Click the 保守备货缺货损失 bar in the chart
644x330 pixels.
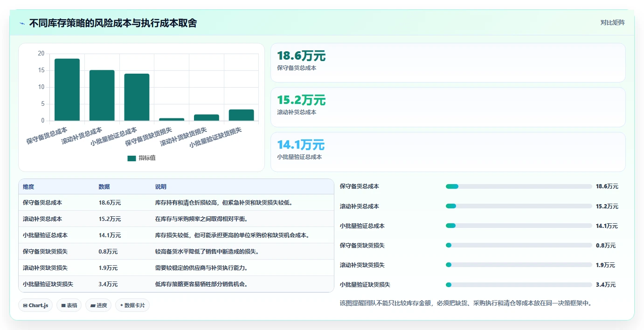click(x=172, y=119)
